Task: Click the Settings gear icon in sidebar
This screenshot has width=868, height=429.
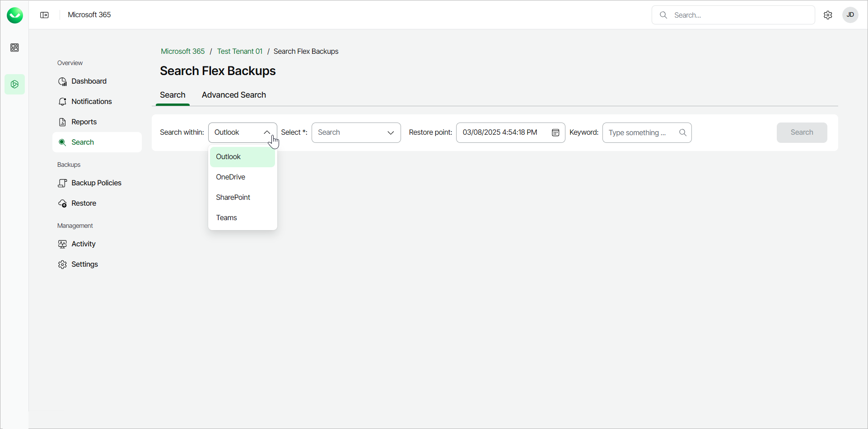Action: point(62,264)
